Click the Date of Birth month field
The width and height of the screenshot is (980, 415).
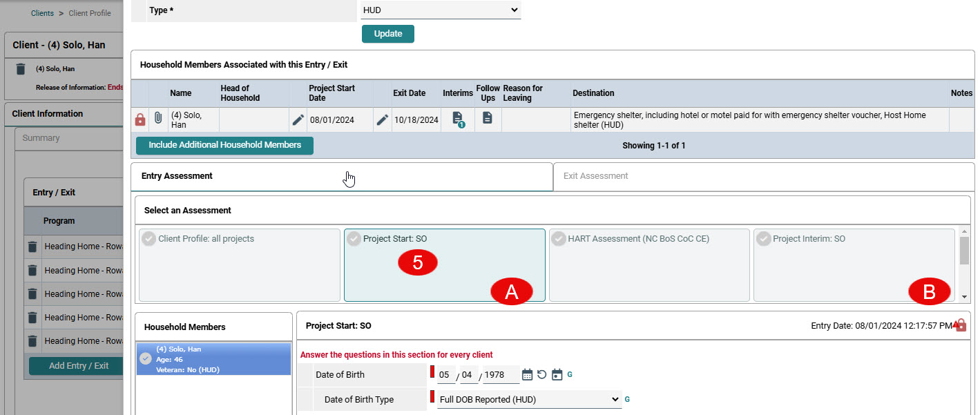click(x=445, y=375)
